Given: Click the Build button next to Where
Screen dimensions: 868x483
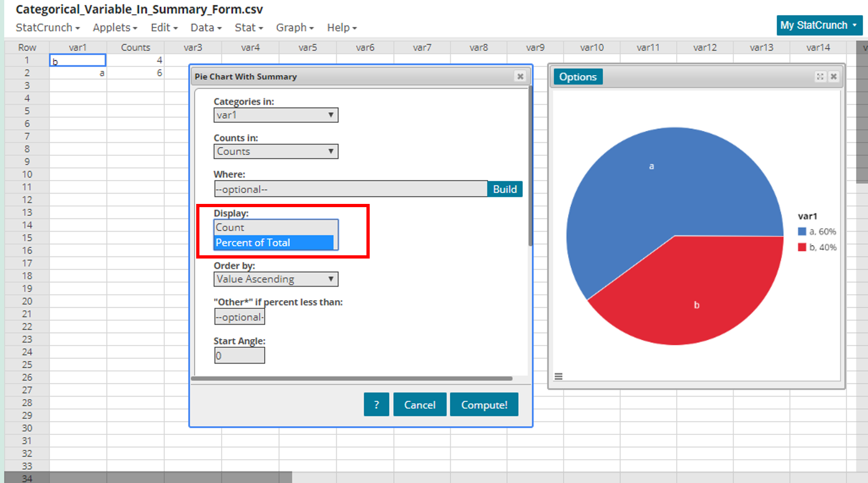Looking at the screenshot, I should [x=504, y=189].
